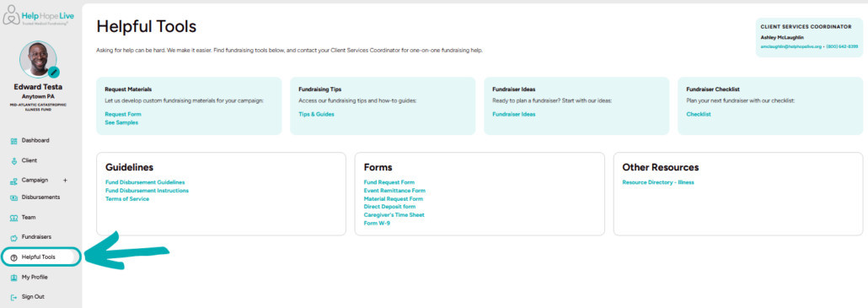Click the Sign Out arrow icon
The height and width of the screenshot is (308, 868).
coord(13,297)
